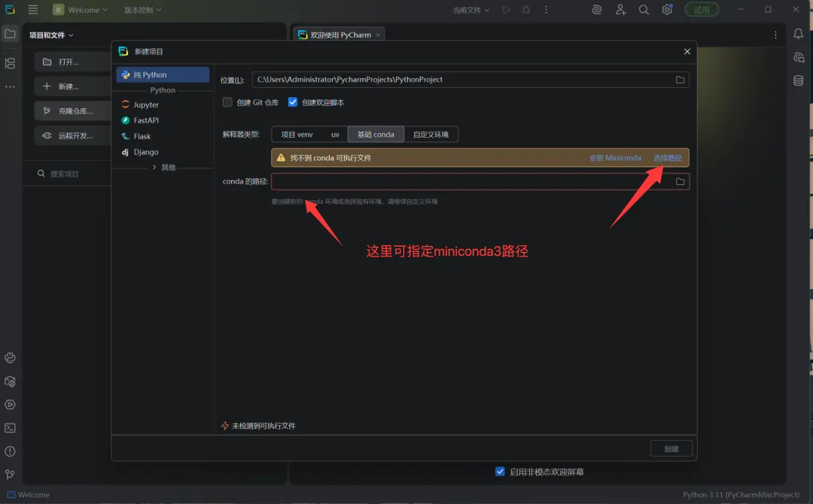
Task: Open Welcome project dropdown
Action: tap(81, 10)
